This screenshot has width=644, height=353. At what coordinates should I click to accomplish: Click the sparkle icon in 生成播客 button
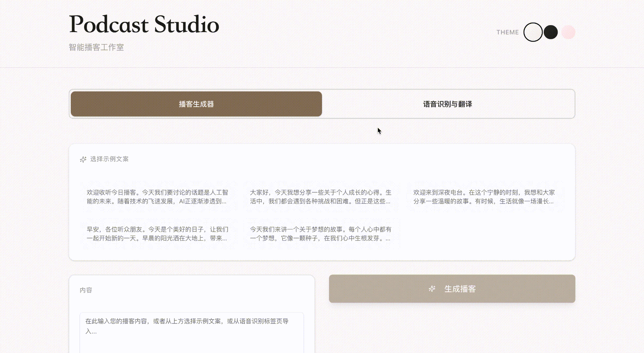(432, 289)
